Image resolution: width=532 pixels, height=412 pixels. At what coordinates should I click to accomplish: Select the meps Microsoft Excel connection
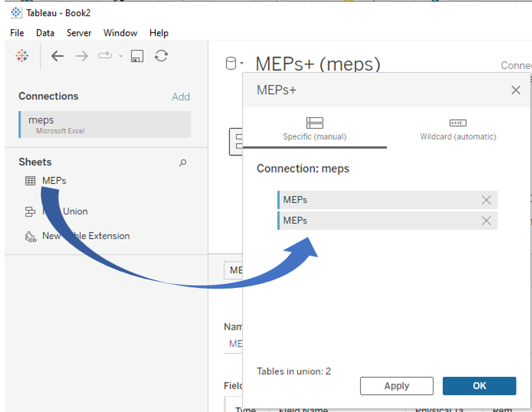pos(105,125)
